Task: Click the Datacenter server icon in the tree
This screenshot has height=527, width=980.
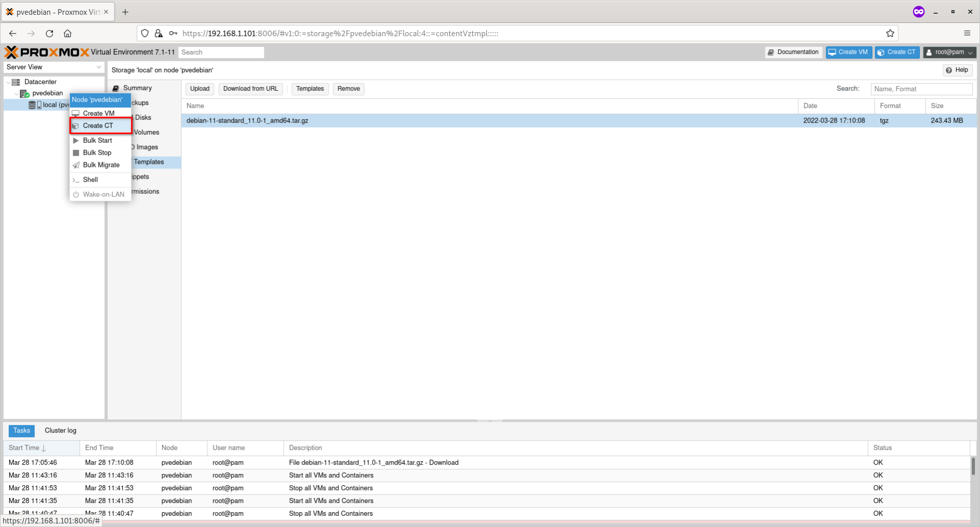Action: [16, 82]
